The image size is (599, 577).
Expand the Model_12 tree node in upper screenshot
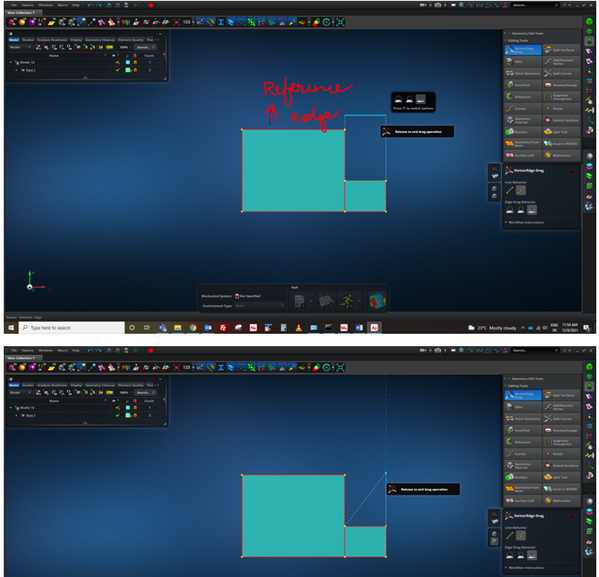point(11,62)
